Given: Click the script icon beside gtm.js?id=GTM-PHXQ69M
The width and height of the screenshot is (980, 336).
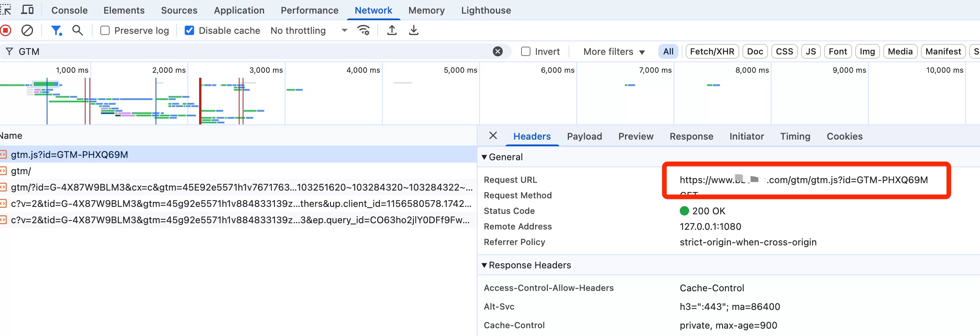Looking at the screenshot, I should coord(3,155).
